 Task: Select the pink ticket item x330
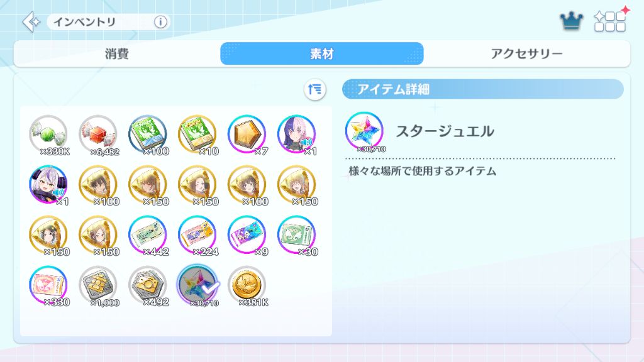tap(49, 286)
